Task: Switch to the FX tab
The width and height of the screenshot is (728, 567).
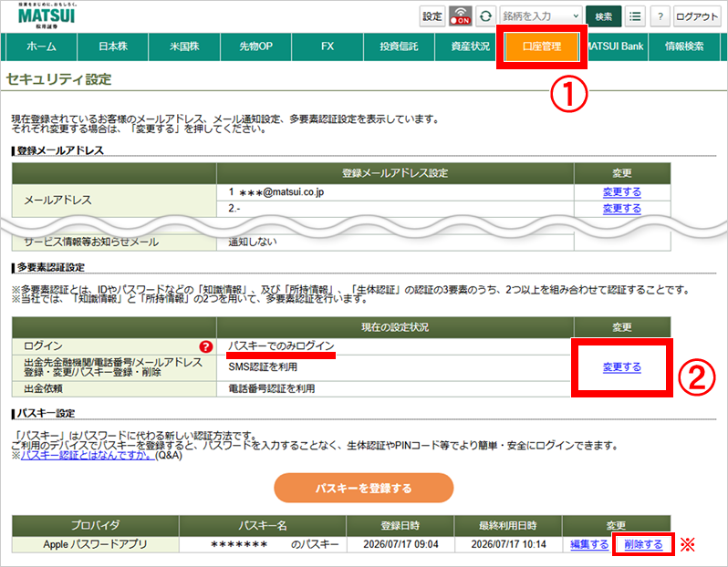Action: pyautogui.click(x=328, y=46)
